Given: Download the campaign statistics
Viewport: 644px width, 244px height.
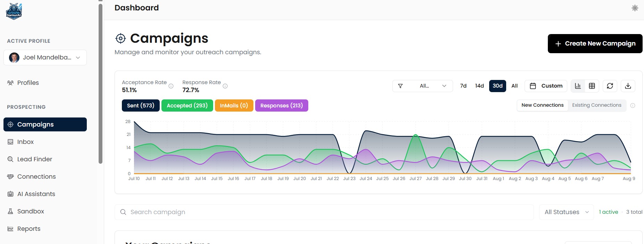Looking at the screenshot, I should 628,86.
